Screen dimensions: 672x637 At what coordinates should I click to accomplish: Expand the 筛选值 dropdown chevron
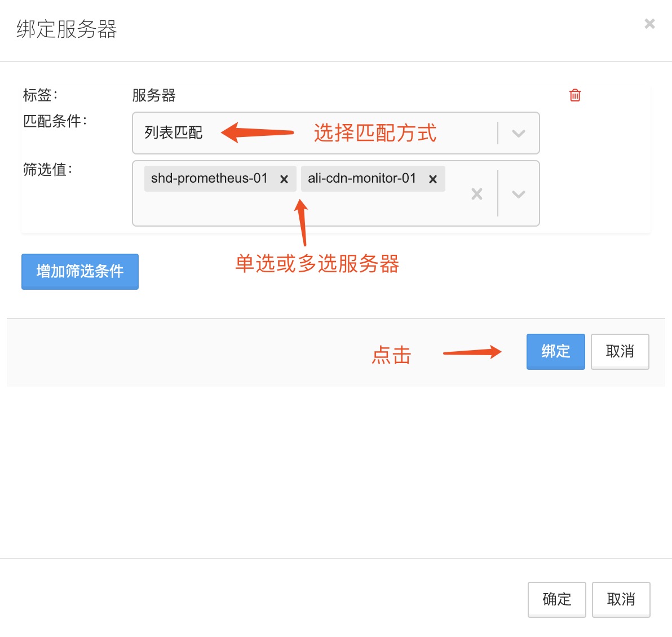click(x=518, y=194)
